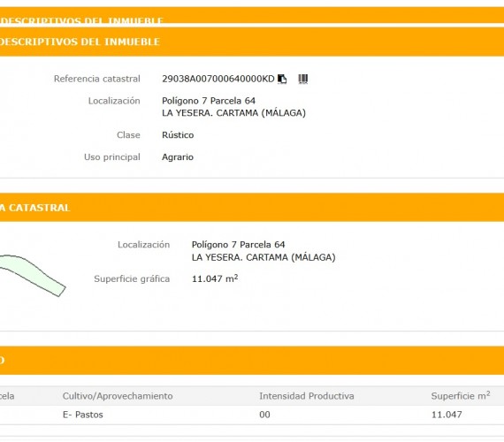
Task: Open the barcode icon beside the reference
Action: [302, 79]
